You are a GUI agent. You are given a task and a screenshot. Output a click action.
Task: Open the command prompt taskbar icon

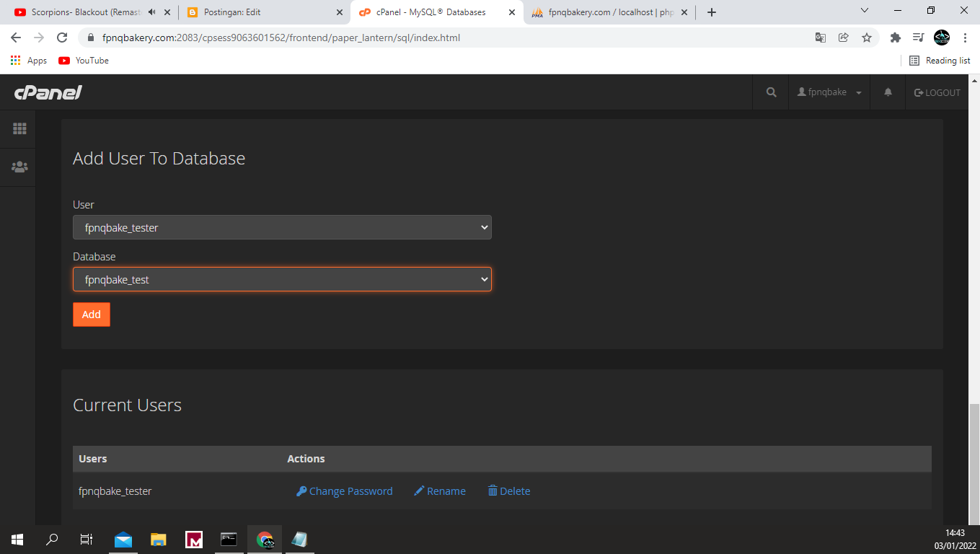tap(229, 539)
